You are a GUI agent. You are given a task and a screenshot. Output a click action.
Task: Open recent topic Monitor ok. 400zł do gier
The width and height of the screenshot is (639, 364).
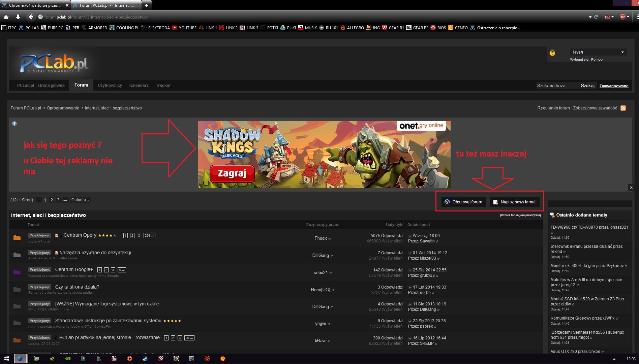tap(587, 266)
